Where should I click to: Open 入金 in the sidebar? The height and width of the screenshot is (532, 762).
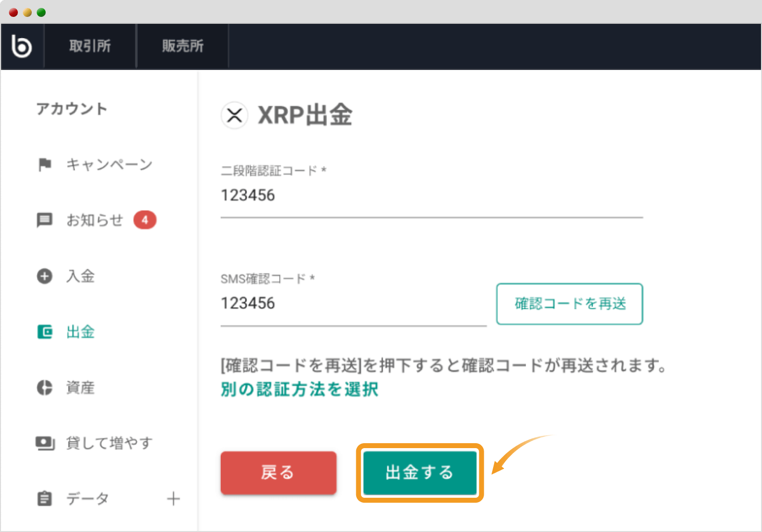(x=80, y=276)
